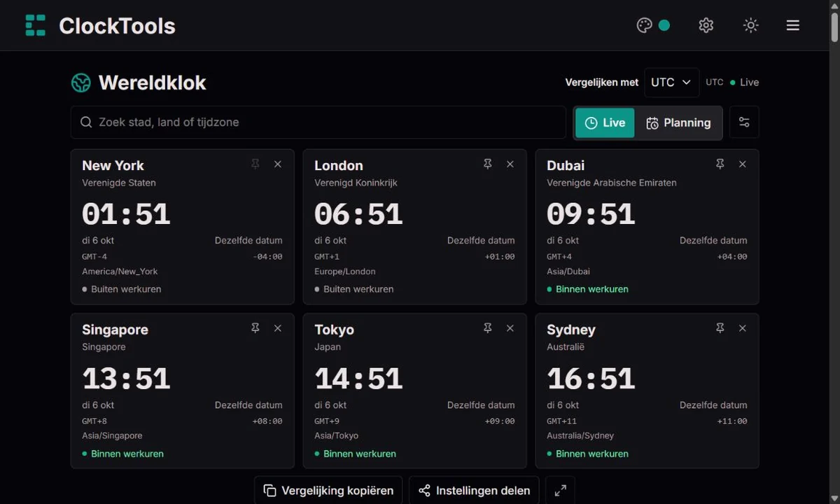The image size is (840, 504).
Task: Click Dubai time 09:51
Action: click(591, 214)
